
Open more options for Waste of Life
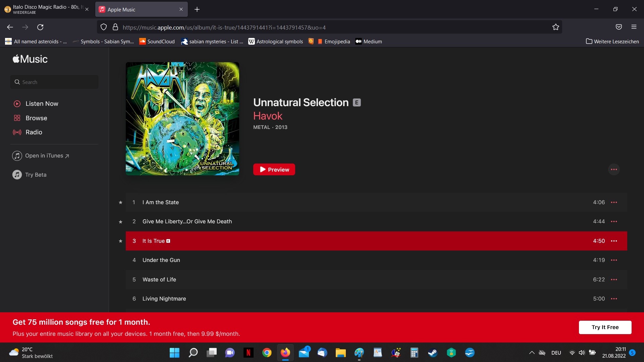tap(614, 280)
